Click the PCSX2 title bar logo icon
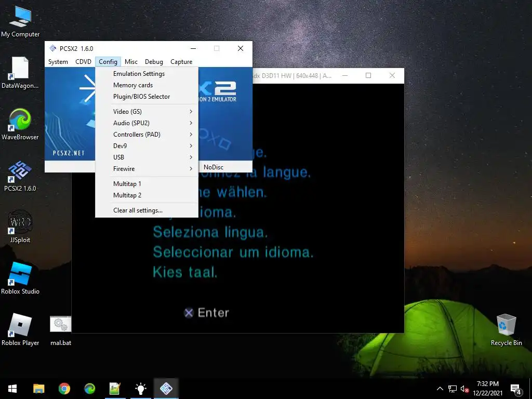532x399 pixels. [x=52, y=48]
